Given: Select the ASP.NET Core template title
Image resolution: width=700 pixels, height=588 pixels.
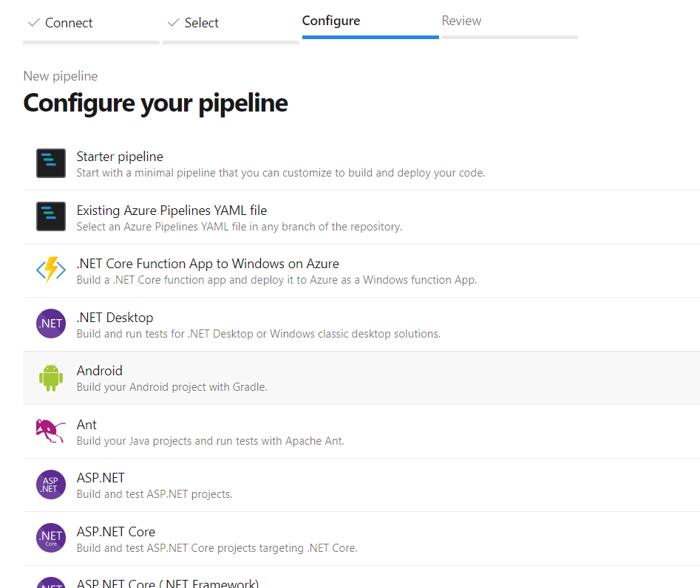Looking at the screenshot, I should [x=115, y=532].
